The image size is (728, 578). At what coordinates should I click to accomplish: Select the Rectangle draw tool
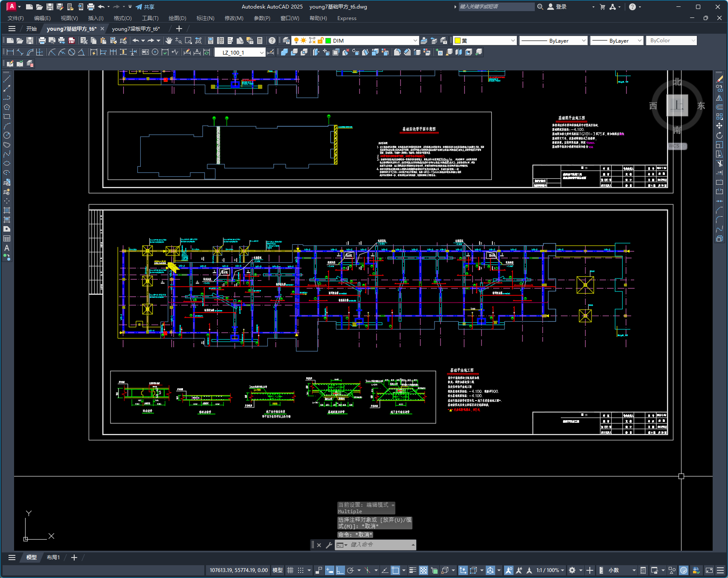click(7, 116)
